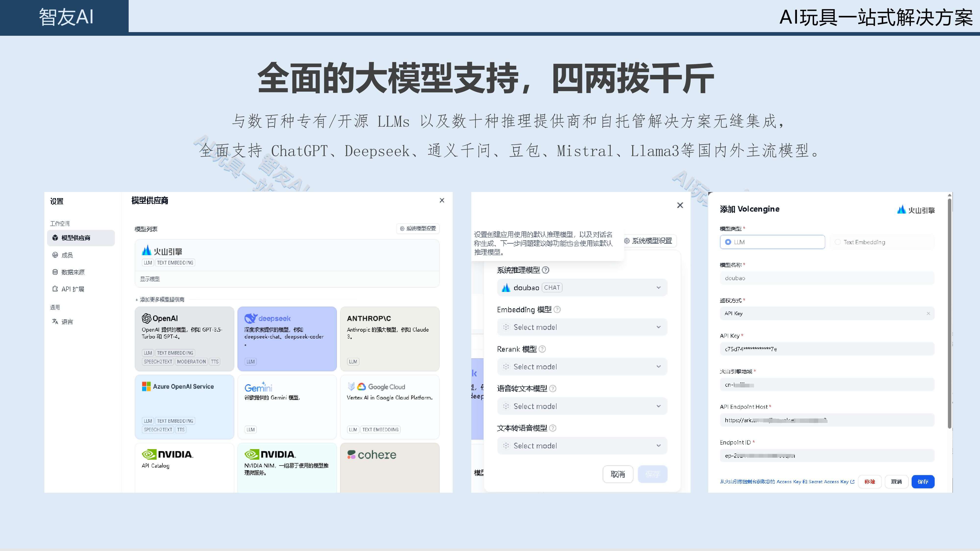Open the Embedding 模型 Select model dropdown

click(582, 327)
